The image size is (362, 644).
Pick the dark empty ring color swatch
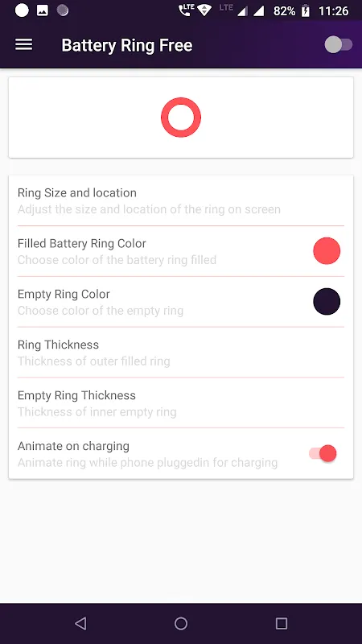click(327, 301)
